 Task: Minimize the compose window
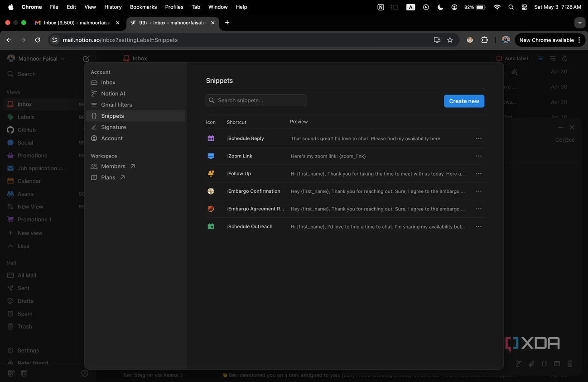(x=561, y=128)
